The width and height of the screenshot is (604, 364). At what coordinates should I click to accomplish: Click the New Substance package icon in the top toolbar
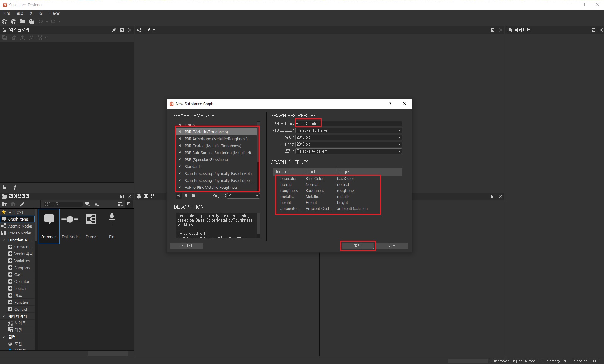point(4,21)
